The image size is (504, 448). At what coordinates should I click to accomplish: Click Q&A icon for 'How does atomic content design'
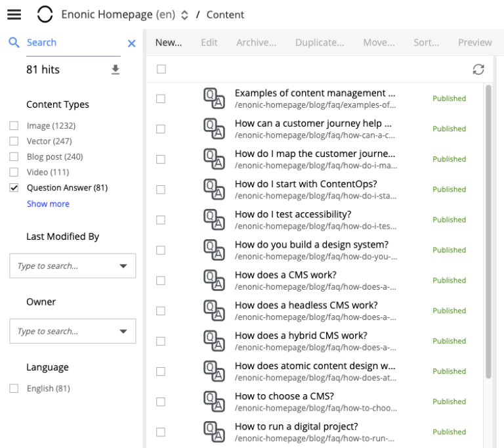tap(214, 371)
